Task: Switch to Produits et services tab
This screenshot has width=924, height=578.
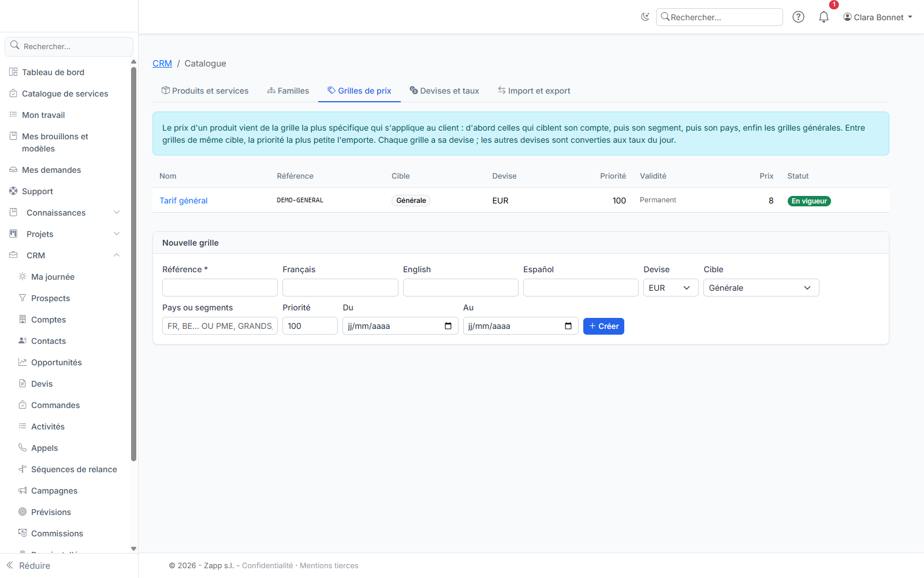Action: click(x=205, y=91)
